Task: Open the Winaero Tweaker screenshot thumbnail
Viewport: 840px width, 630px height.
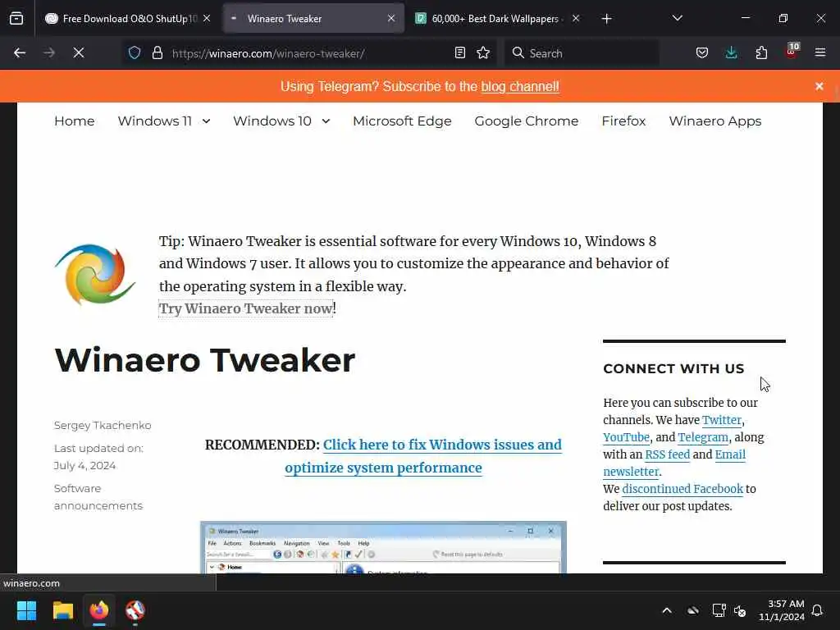Action: [x=383, y=547]
